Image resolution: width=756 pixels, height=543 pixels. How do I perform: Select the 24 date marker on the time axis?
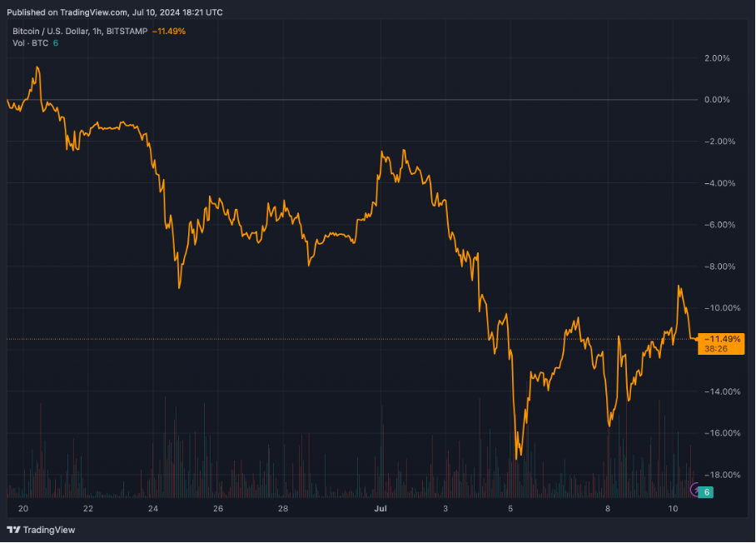click(152, 508)
